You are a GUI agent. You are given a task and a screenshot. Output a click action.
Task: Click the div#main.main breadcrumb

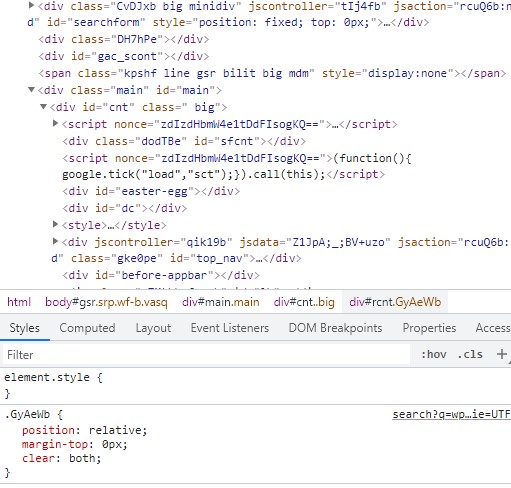221,302
